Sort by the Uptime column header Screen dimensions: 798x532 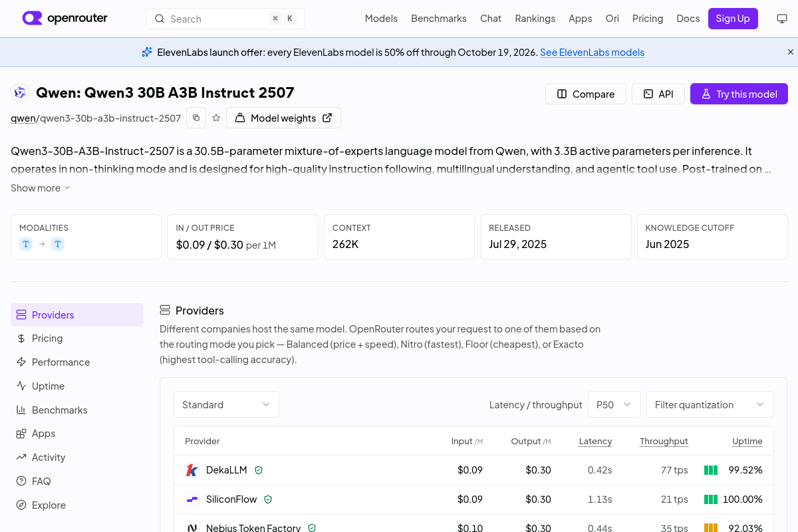(x=747, y=441)
